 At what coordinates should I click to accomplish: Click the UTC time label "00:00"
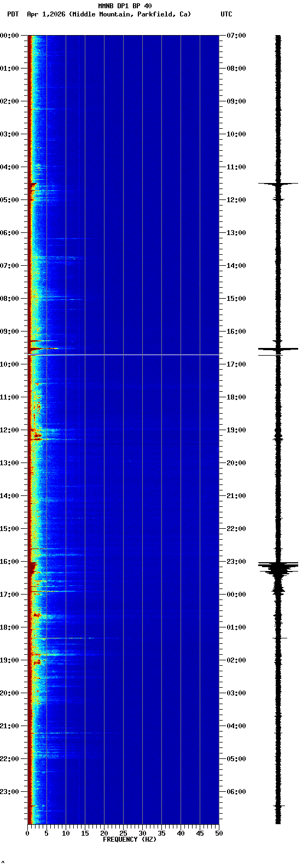(236, 595)
